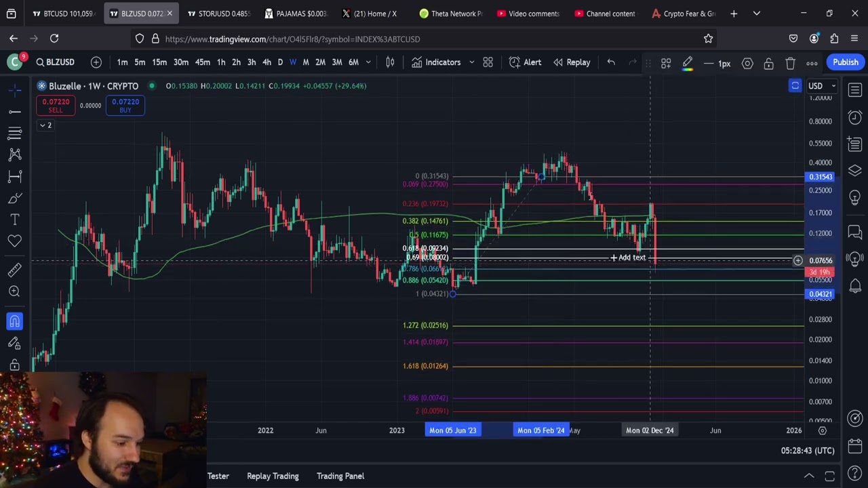Switch to BTCUSD browser tab
868x488 pixels.
(64, 14)
